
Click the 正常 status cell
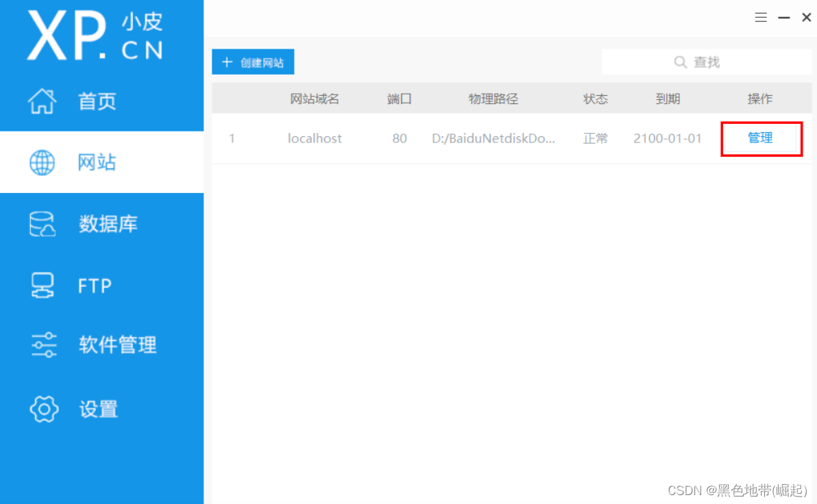coord(595,138)
